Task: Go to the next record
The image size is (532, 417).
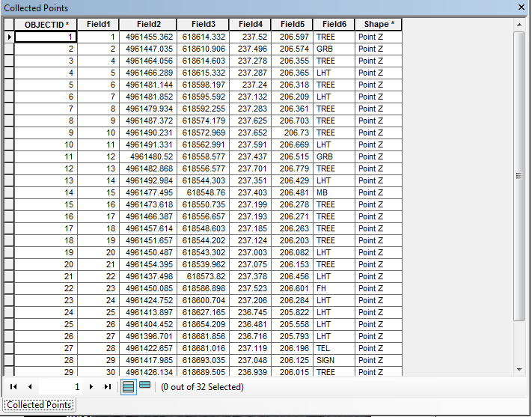Action: click(91, 386)
